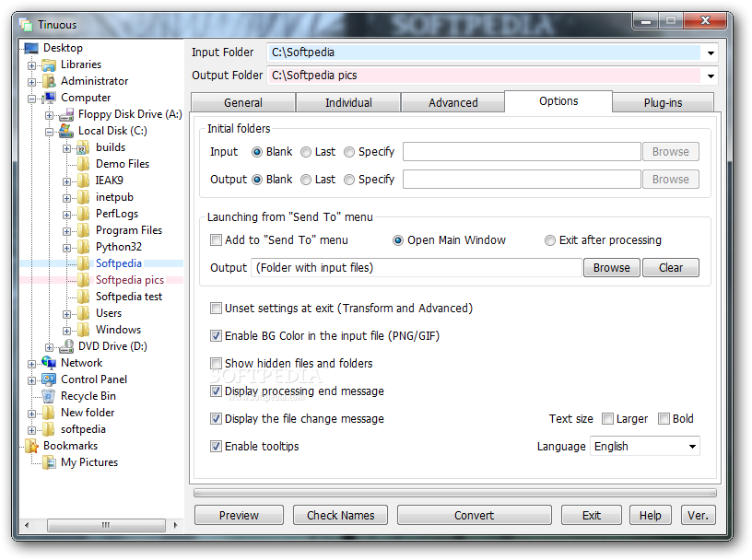This screenshot has height=560, width=752.
Task: Expand the Libraries tree node
Action: (x=31, y=65)
